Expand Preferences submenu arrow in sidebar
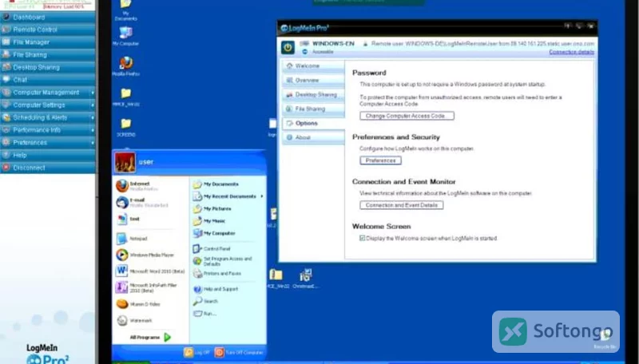Image resolution: width=639 pixels, height=364 pixels. [x=93, y=143]
